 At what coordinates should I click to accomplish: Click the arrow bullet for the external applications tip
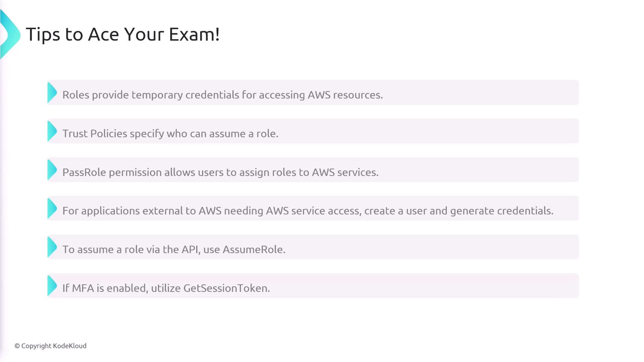point(52,208)
